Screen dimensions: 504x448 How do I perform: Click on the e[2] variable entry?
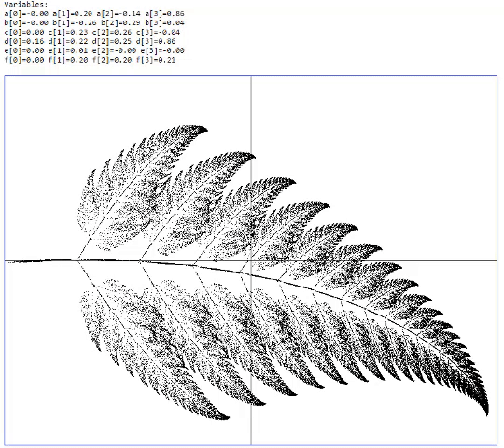tap(114, 50)
